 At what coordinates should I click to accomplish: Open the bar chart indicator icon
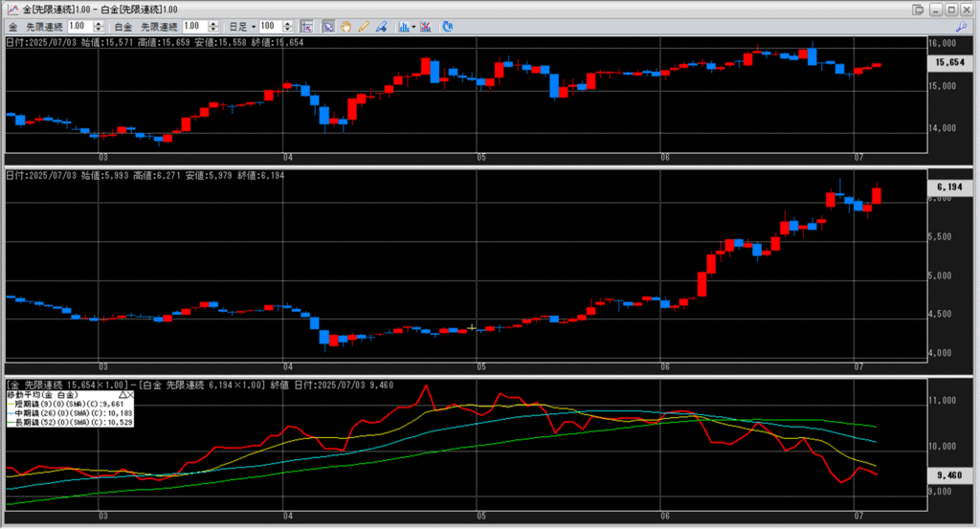(x=403, y=26)
